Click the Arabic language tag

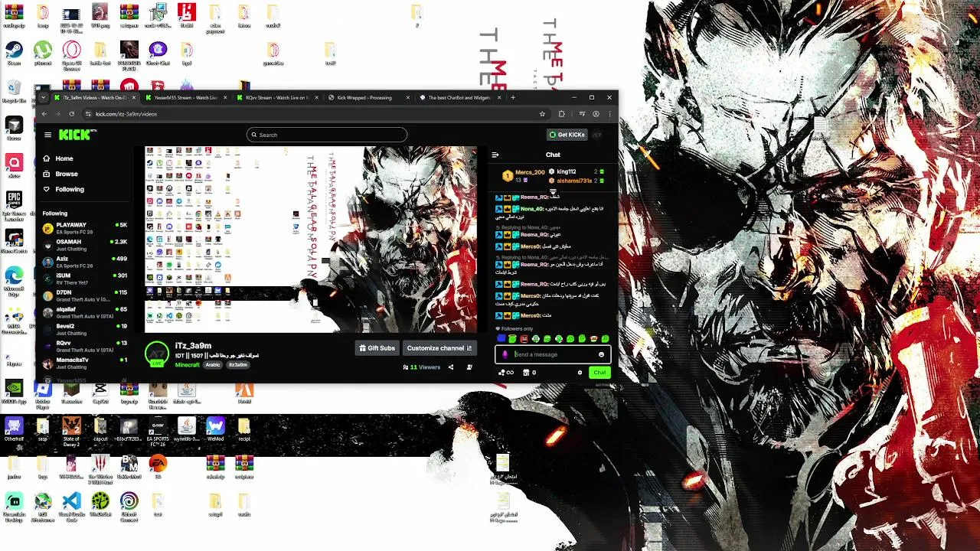pos(213,365)
